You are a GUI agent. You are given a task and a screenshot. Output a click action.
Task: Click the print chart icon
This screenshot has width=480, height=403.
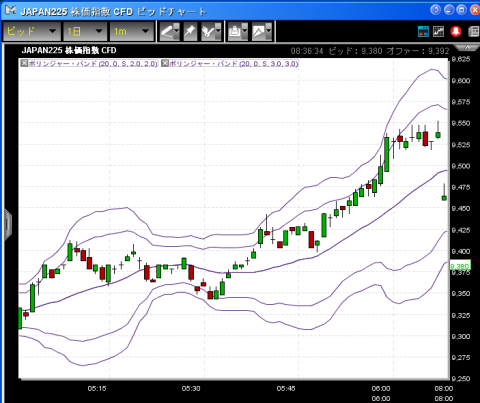tap(235, 32)
